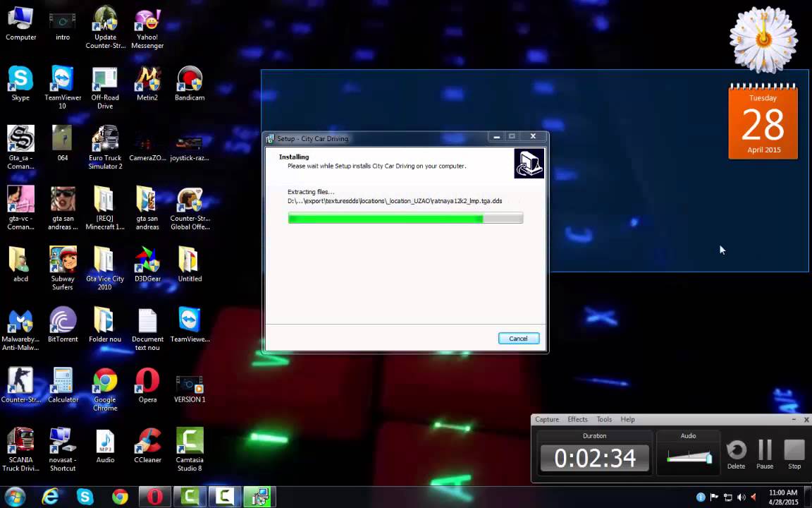Open the Windows Start menu
Viewport: 812px width, 508px height.
(15, 497)
